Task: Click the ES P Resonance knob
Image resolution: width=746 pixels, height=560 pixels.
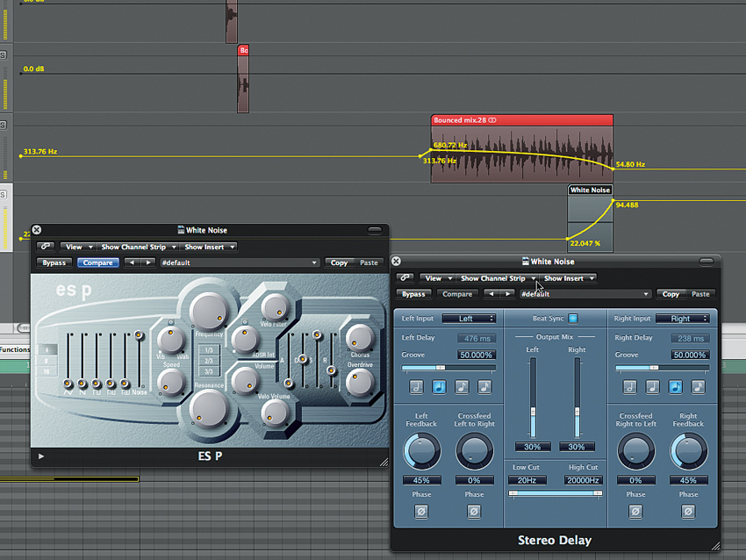Action: pyautogui.click(x=208, y=410)
